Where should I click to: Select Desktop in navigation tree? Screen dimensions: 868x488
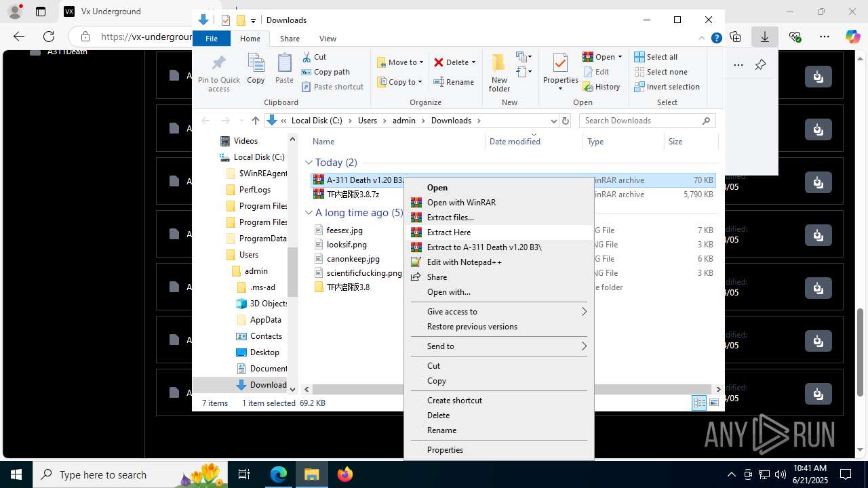pos(264,352)
